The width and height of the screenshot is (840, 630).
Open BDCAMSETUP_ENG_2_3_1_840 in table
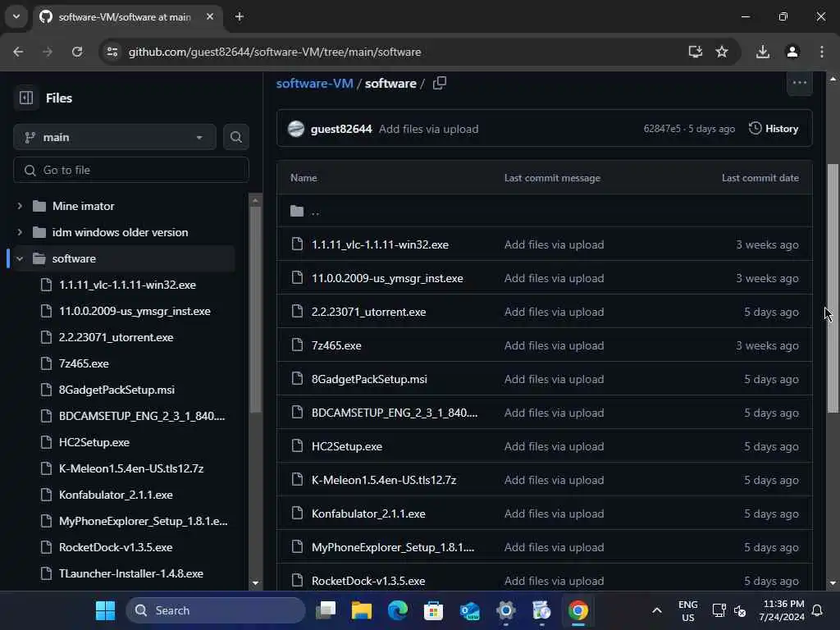click(395, 413)
